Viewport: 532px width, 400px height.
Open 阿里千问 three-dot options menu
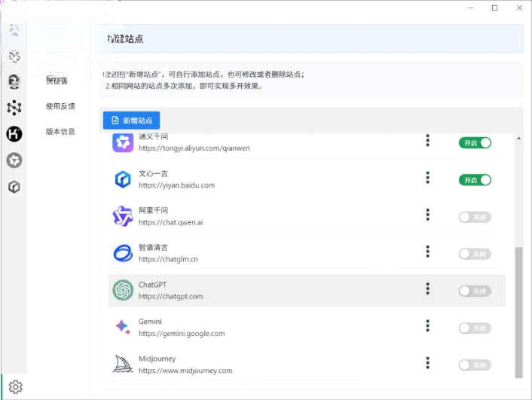[427, 215]
